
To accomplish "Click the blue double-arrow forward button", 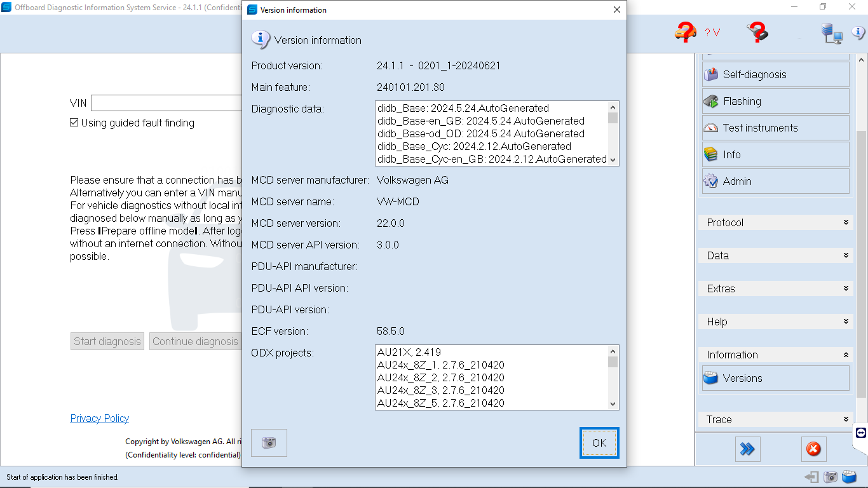I will point(748,449).
